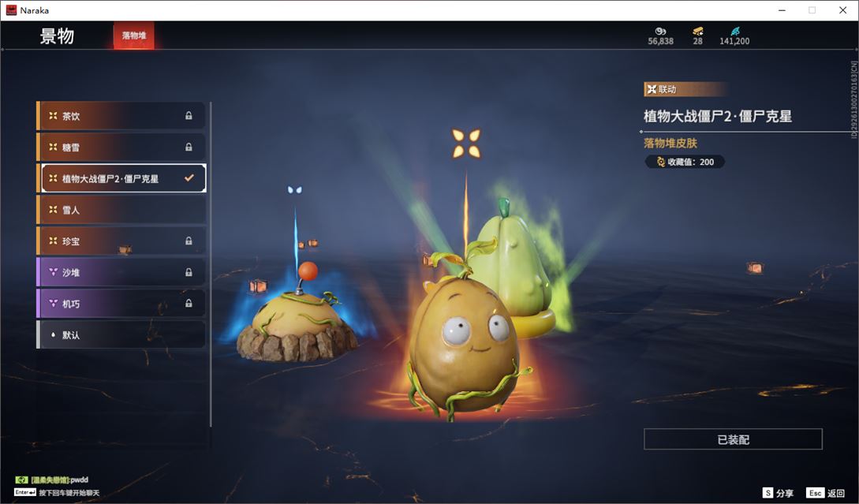
Task: Click the skin list scrollbar
Action: click(x=211, y=264)
